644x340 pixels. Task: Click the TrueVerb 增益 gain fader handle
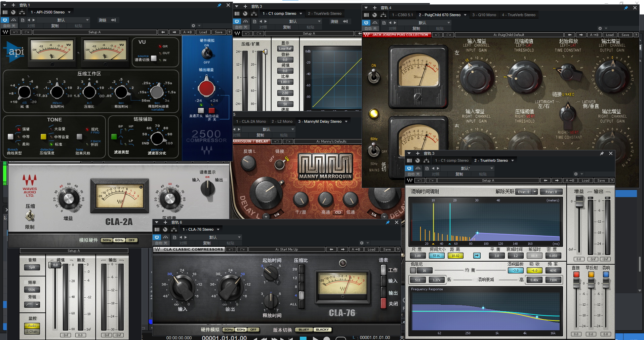coord(579,202)
